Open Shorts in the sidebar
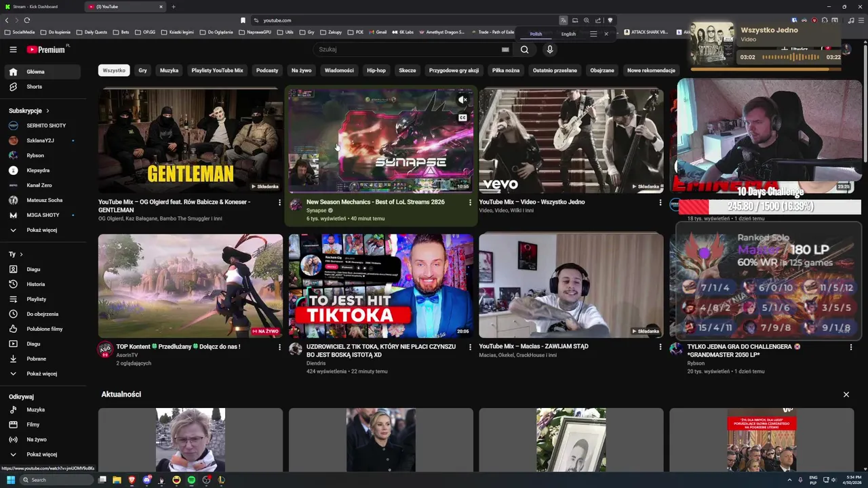The width and height of the screenshot is (868, 488). click(42, 87)
